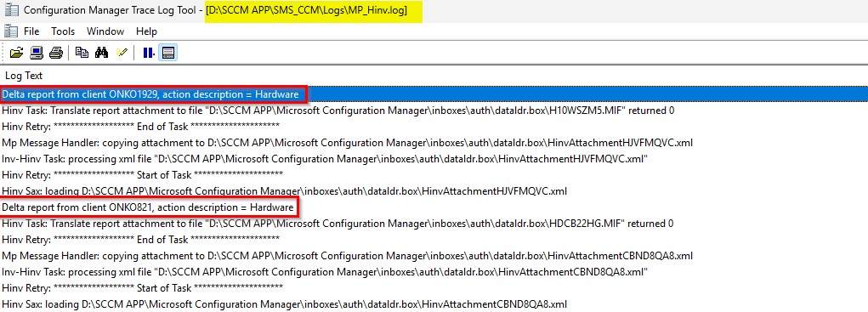Select the first Hinv Retry End of Task row
868x312 pixels.
(434, 126)
